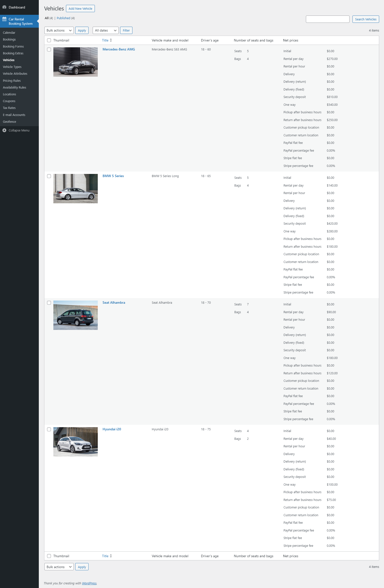
Task: Click the bottom Title column header link
Action: click(105, 556)
